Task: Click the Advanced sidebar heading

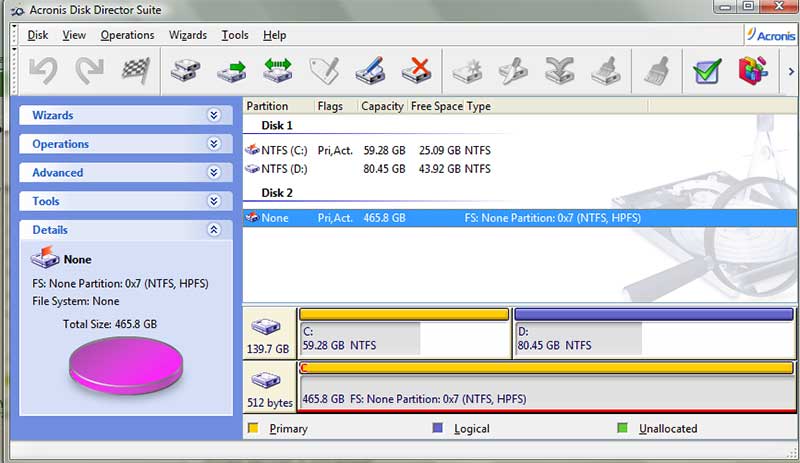Action: (x=57, y=173)
